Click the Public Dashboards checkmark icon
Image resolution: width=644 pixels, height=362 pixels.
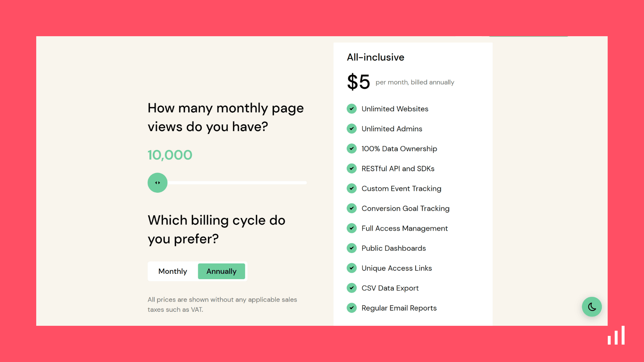(x=352, y=248)
